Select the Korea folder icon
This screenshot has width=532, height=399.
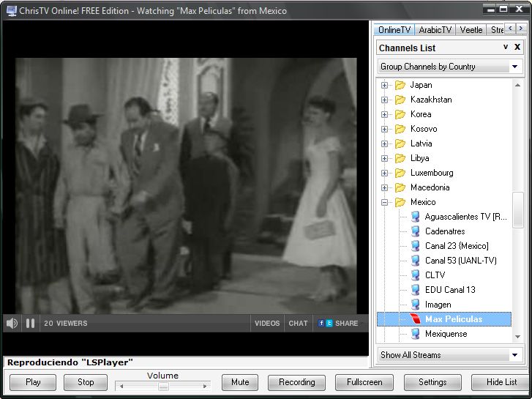400,114
